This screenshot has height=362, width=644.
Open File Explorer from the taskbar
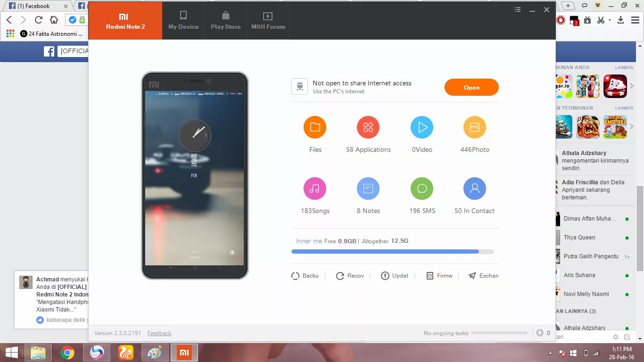38,353
